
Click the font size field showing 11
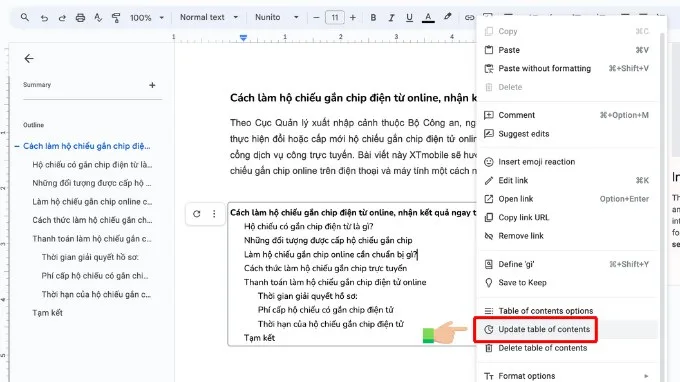click(x=335, y=17)
